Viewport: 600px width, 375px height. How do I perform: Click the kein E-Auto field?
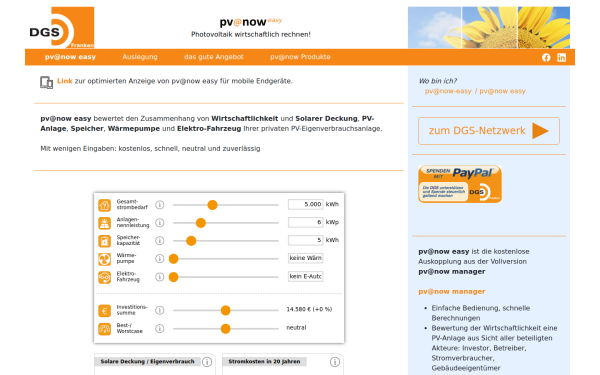tap(305, 276)
